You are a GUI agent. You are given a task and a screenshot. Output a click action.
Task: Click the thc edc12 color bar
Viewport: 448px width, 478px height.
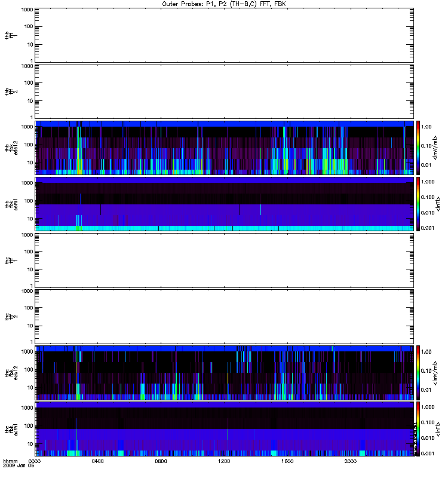(x=418, y=373)
